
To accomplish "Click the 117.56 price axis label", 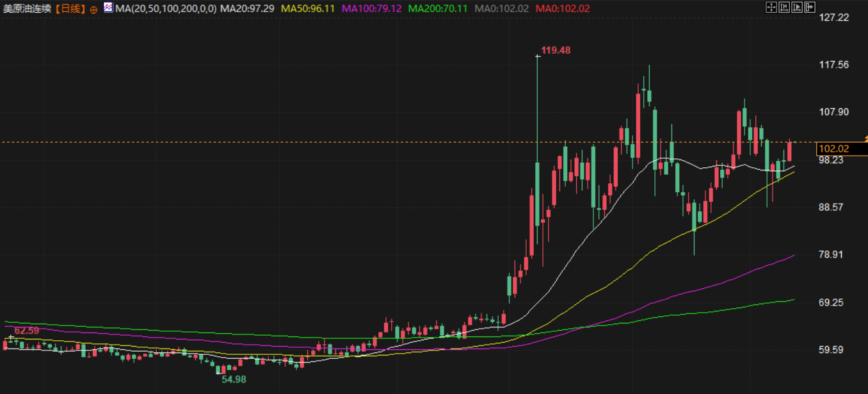I will pyautogui.click(x=834, y=65).
